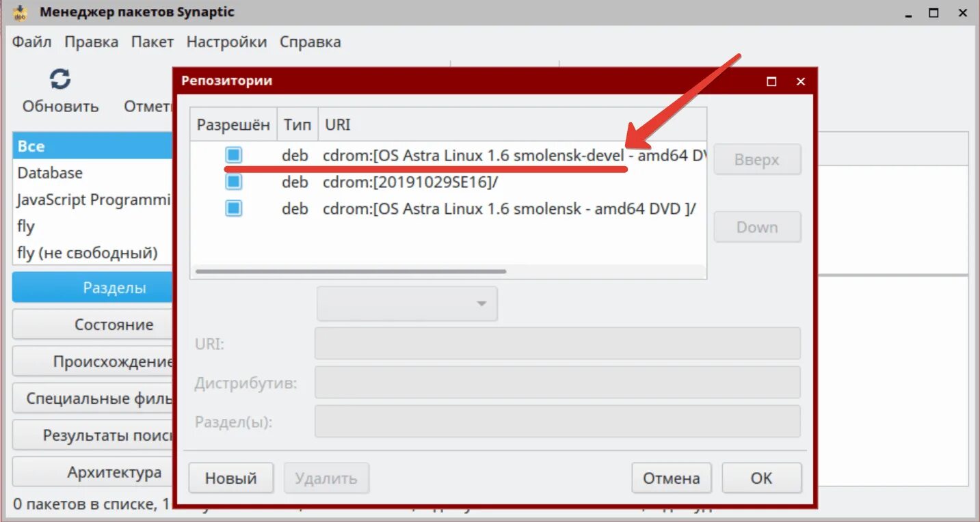Toggle the cdrom:[20191029SE16] repository checkbox
The width and height of the screenshot is (980, 522).
click(x=233, y=182)
